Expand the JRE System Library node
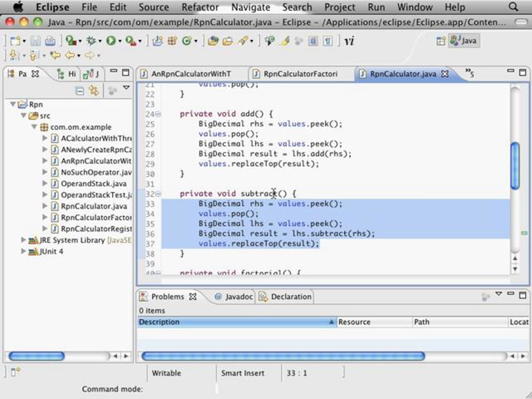This screenshot has height=399, width=532. pyautogui.click(x=23, y=240)
